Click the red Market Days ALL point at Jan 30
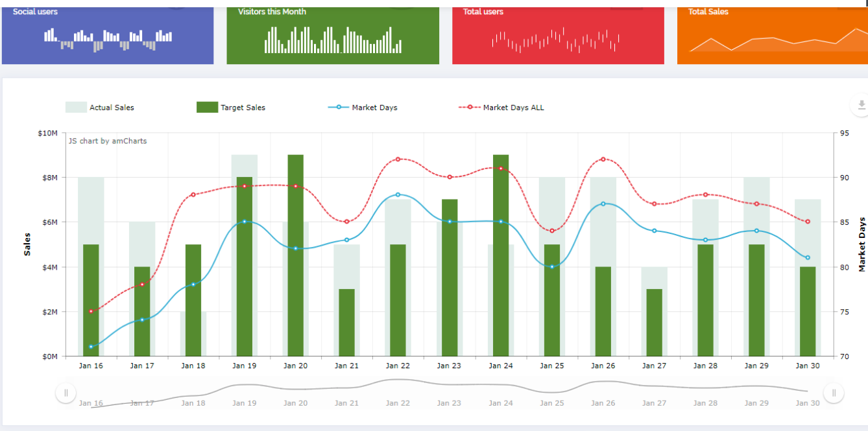 coord(808,222)
